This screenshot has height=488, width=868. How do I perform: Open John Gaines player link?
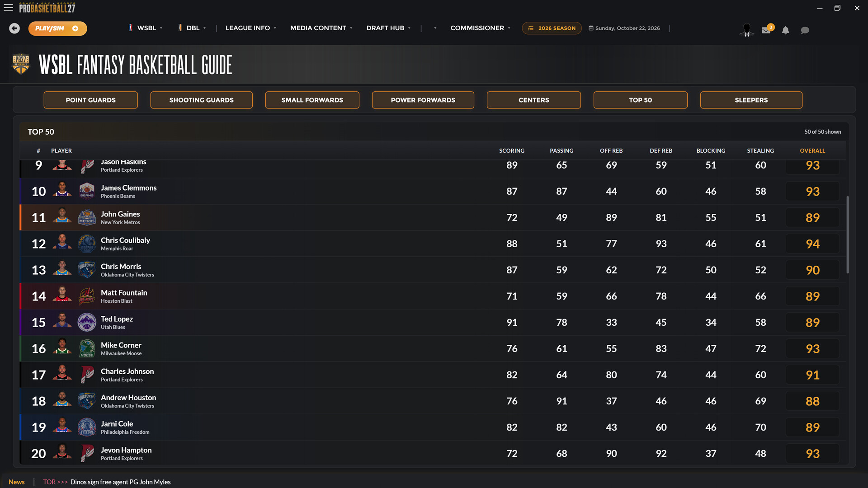120,214
